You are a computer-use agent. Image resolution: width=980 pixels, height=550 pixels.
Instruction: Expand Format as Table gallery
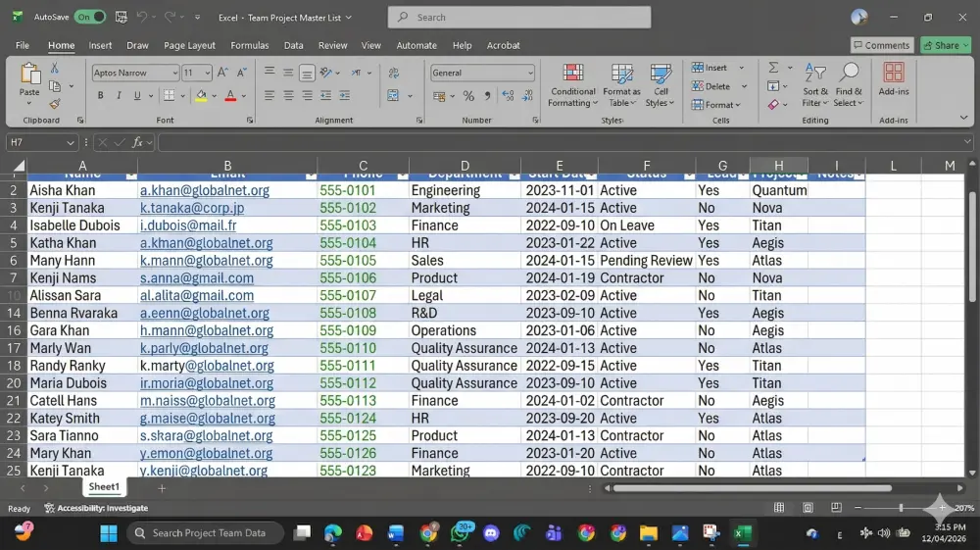[621, 85]
